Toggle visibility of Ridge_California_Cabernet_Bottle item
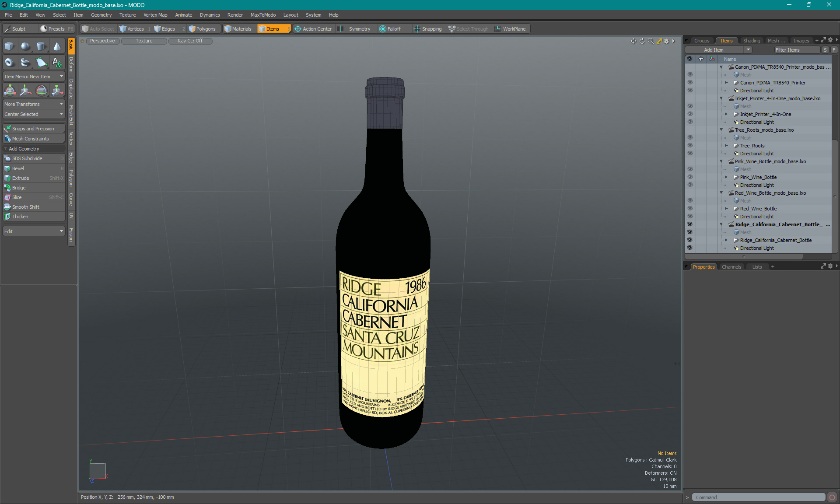This screenshot has height=504, width=840. pos(690,240)
